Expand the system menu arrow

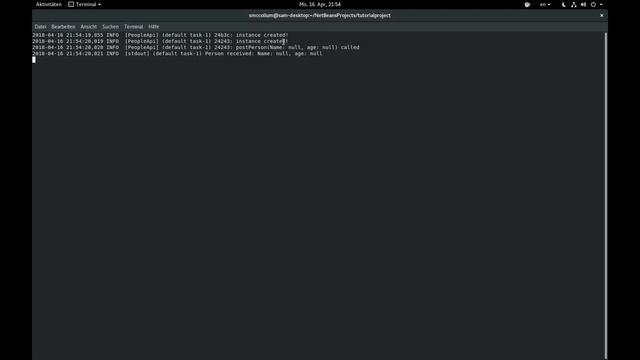click(601, 4)
